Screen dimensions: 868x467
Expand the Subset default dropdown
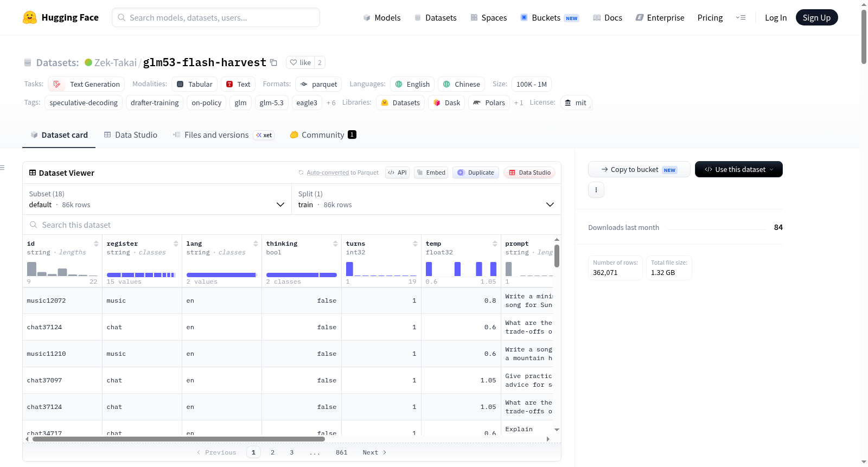pos(157,199)
